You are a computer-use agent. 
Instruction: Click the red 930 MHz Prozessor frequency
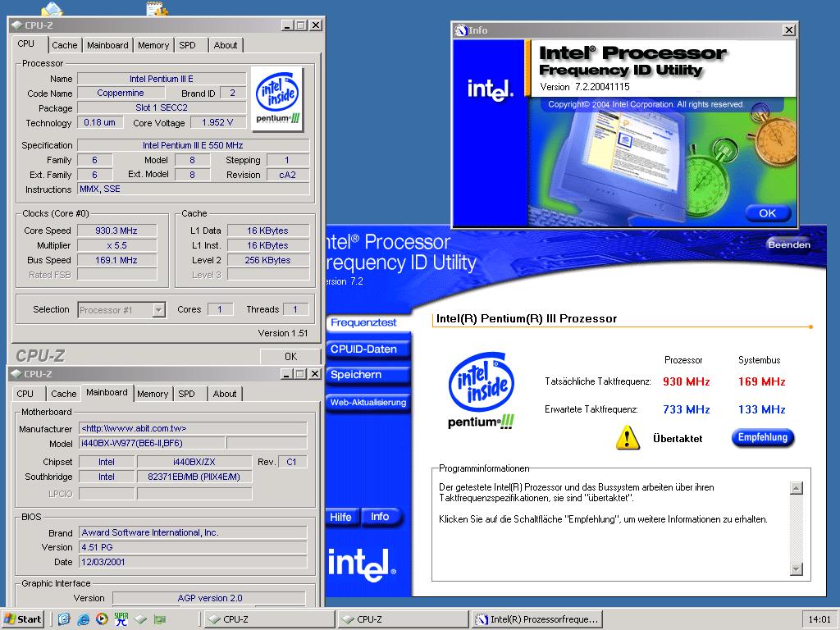pos(687,381)
